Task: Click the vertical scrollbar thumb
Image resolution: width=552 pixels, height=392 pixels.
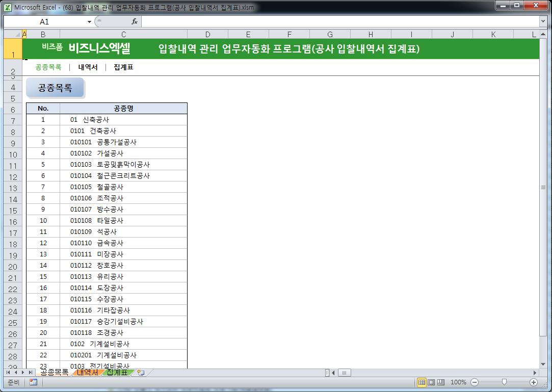Action: 543,187
